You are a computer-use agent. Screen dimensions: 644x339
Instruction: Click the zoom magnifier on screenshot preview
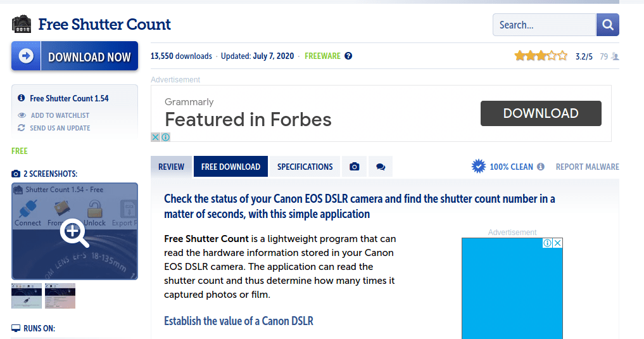[74, 234]
